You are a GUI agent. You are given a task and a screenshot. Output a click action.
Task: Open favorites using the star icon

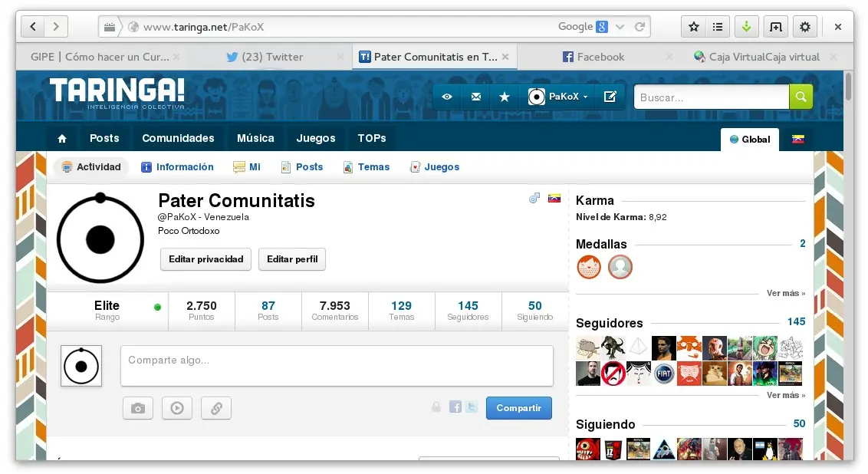pos(504,97)
